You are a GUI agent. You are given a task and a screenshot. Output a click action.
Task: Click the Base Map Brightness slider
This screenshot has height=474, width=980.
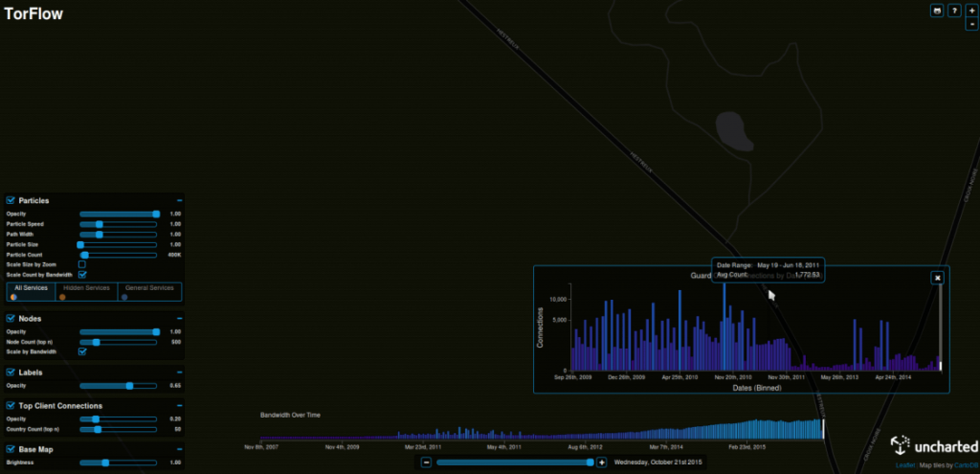click(x=117, y=462)
